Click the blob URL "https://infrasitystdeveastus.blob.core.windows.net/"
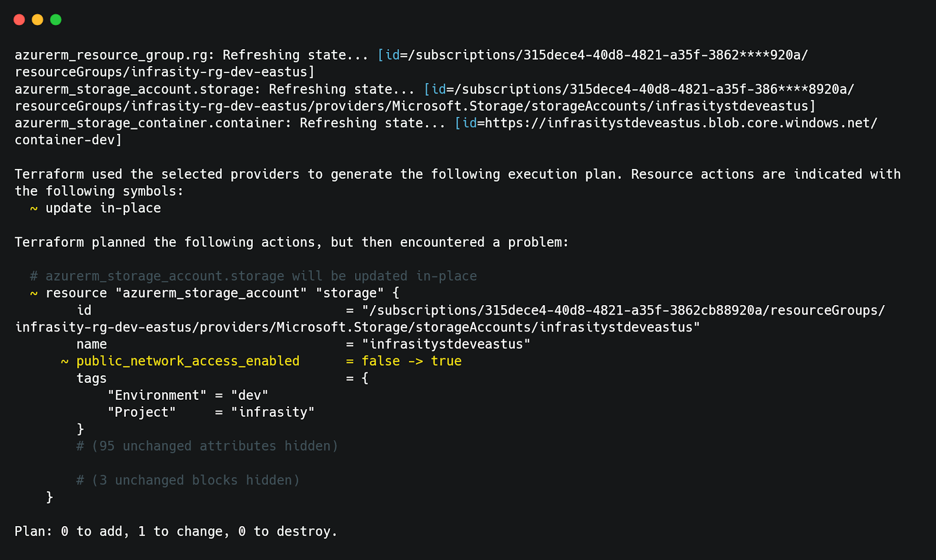 tap(682, 123)
